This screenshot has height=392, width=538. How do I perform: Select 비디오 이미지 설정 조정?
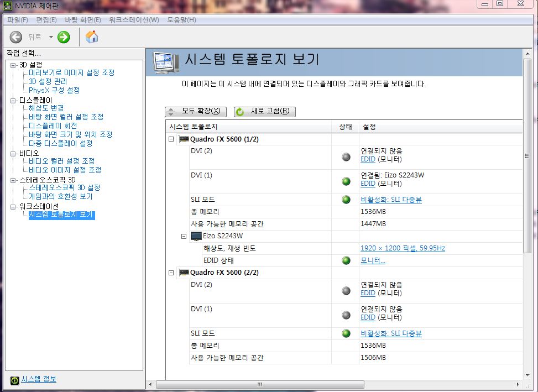pos(65,170)
